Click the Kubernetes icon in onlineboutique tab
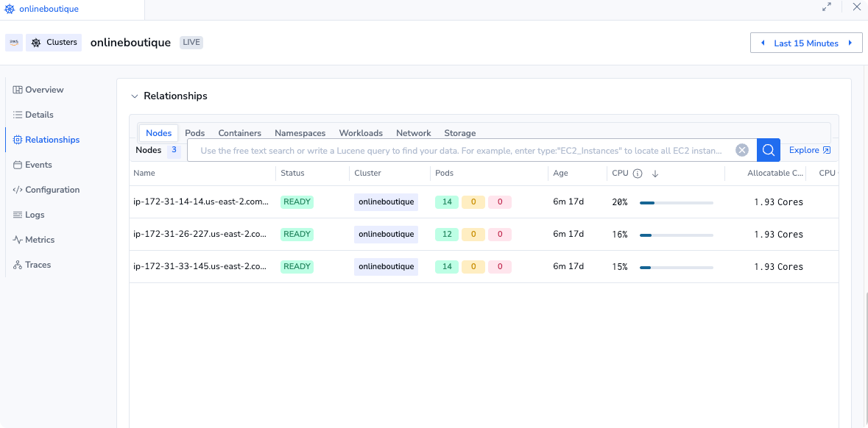The image size is (868, 428). (x=10, y=10)
